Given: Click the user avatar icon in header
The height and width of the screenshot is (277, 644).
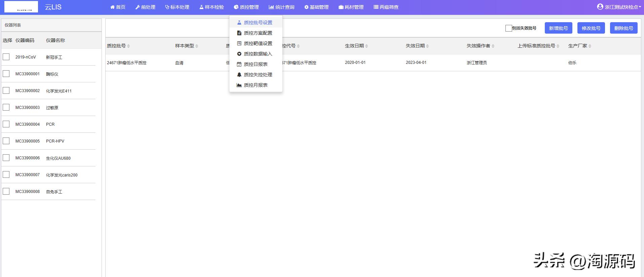Looking at the screenshot, I should [x=600, y=7].
